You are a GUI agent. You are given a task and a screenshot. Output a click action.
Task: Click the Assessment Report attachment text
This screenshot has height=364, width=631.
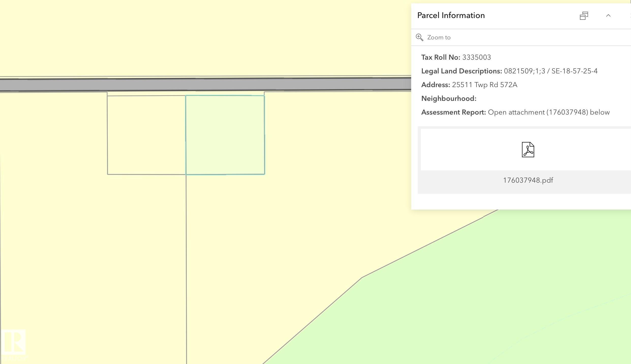[548, 112]
